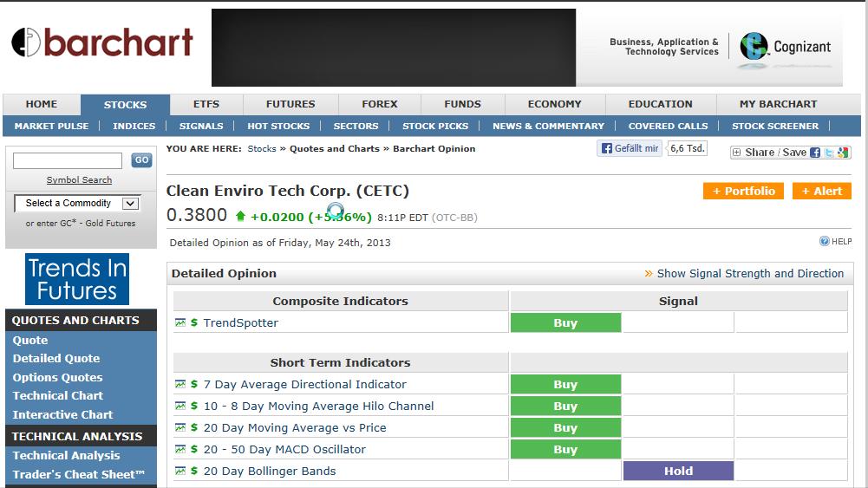868x488 pixels.
Task: Click the Facebook icon in Share / Save bar
Action: click(815, 153)
